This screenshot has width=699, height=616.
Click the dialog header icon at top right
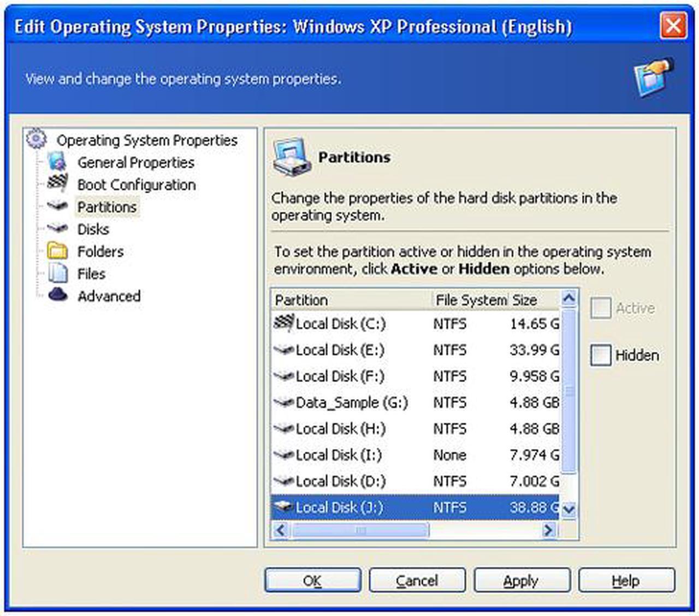(x=653, y=77)
